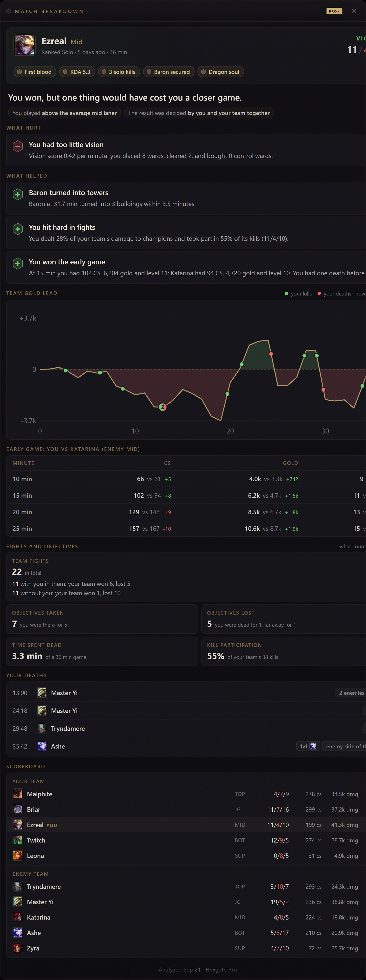
Task: Click the red death marker near minute 30
Action: (x=323, y=390)
